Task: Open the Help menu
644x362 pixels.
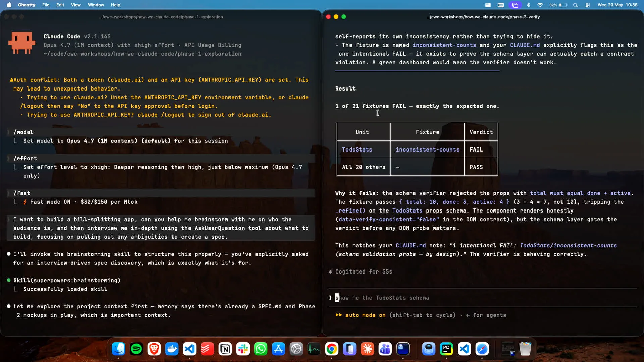Action: click(115, 5)
